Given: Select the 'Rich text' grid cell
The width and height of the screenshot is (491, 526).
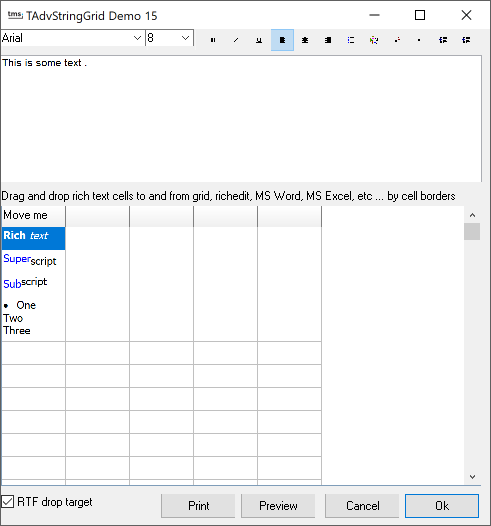Looking at the screenshot, I should (x=34, y=239).
